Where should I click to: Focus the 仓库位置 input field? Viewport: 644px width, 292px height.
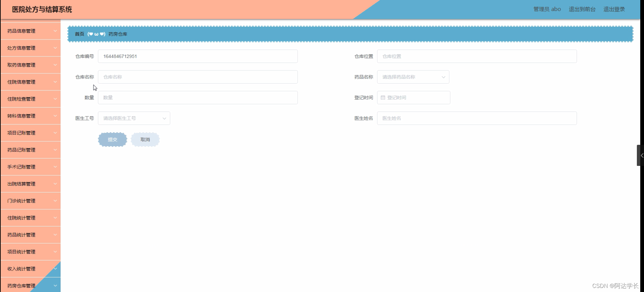(x=477, y=56)
